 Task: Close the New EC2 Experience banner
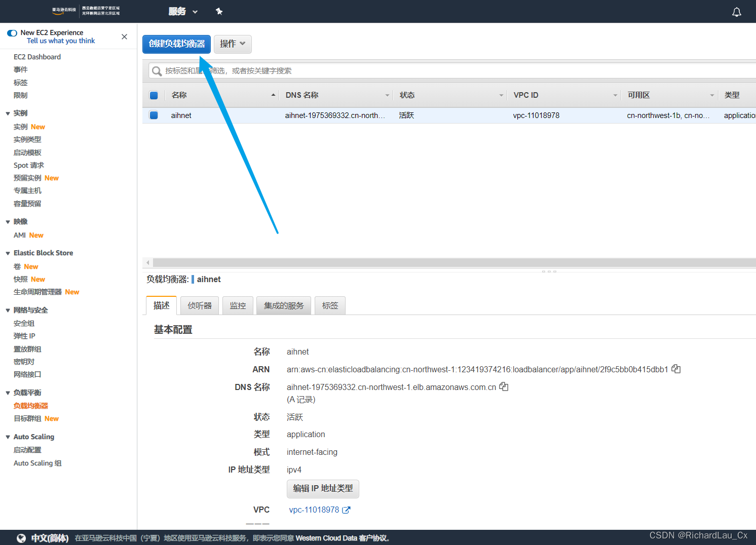point(124,36)
